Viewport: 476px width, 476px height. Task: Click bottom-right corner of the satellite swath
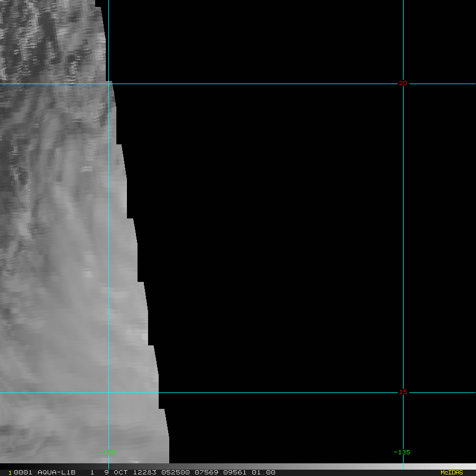pos(168,462)
